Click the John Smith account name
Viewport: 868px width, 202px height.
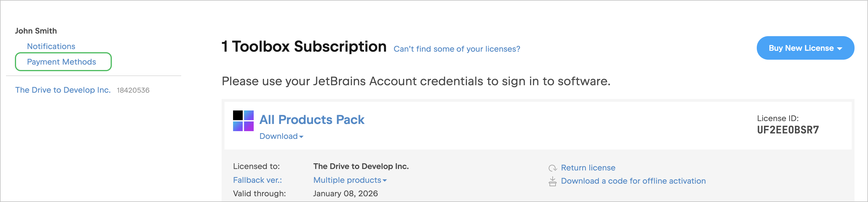(36, 31)
